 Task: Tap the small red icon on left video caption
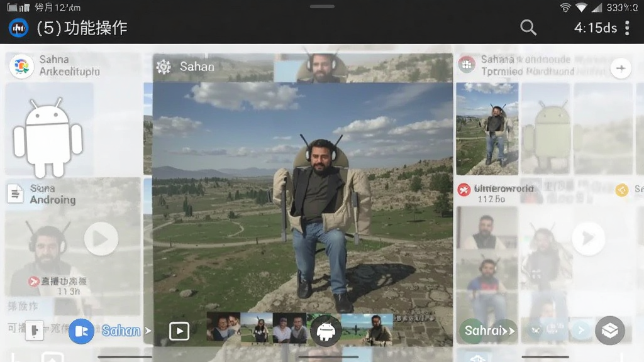point(33,282)
